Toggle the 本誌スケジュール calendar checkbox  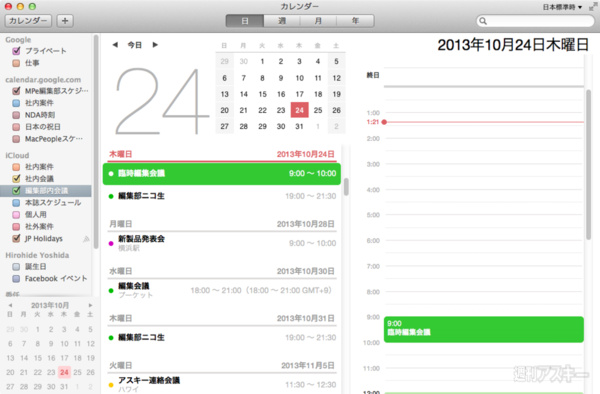(16, 203)
